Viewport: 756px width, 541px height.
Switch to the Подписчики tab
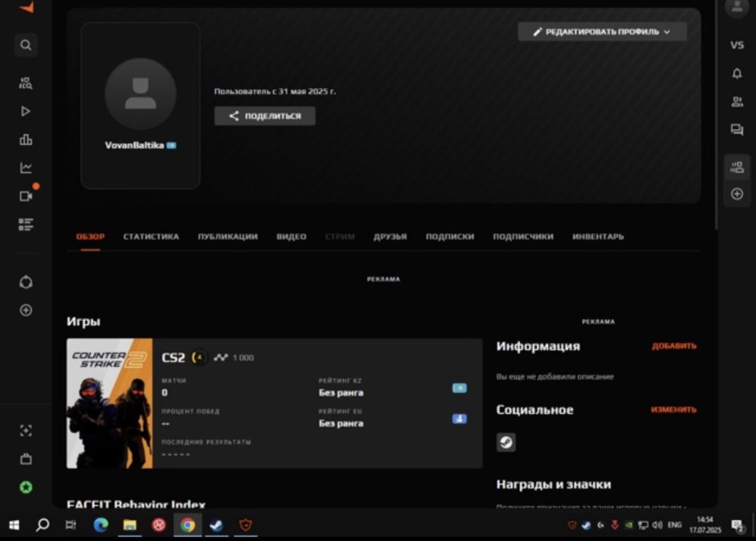523,236
